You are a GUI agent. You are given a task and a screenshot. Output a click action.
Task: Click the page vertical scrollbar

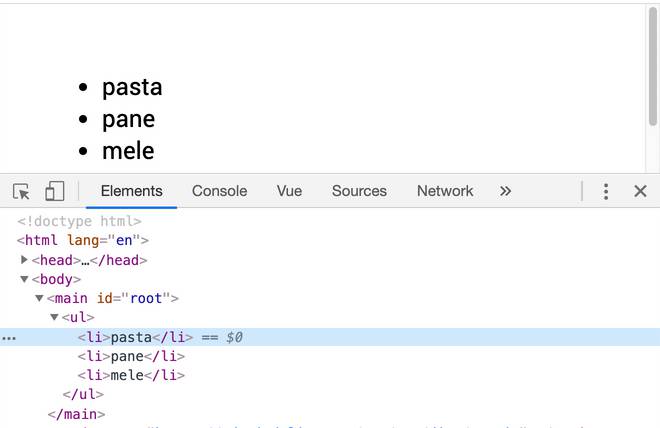tap(653, 60)
